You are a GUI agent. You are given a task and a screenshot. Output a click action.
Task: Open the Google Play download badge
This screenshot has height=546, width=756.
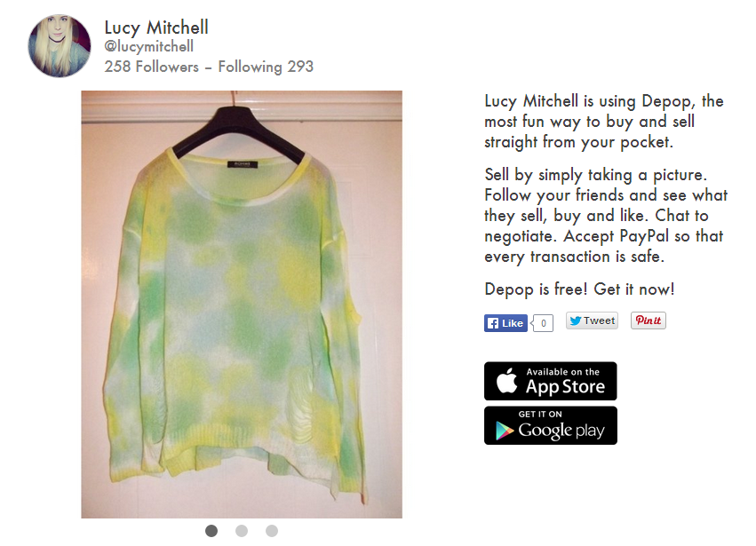(x=550, y=425)
